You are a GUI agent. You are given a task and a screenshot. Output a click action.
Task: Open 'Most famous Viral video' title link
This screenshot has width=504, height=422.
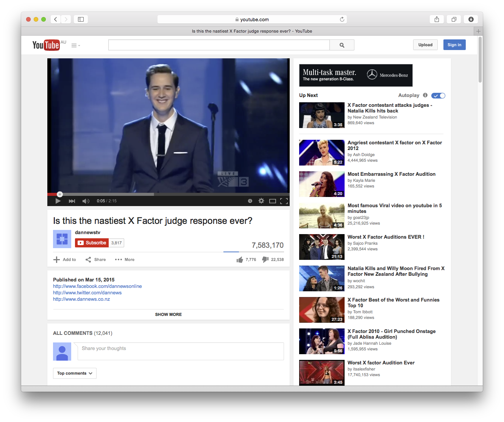395,208
